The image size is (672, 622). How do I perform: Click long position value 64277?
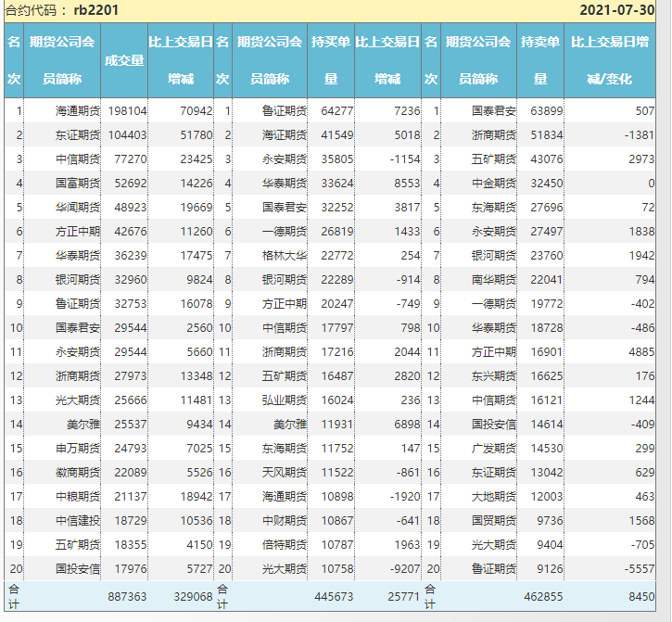(x=337, y=111)
